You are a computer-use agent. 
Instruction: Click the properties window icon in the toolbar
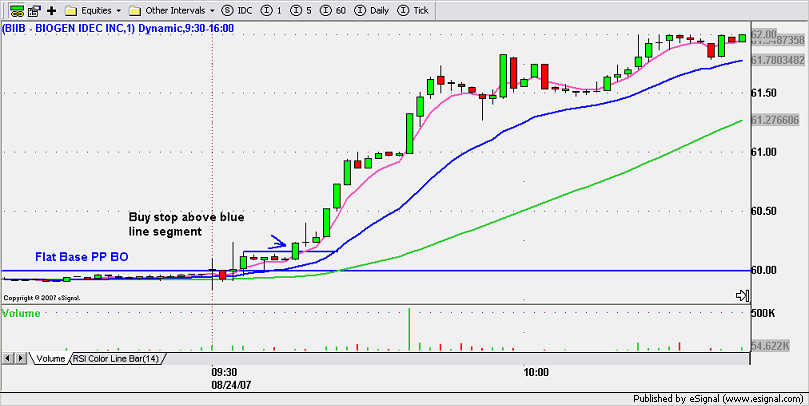(35, 10)
